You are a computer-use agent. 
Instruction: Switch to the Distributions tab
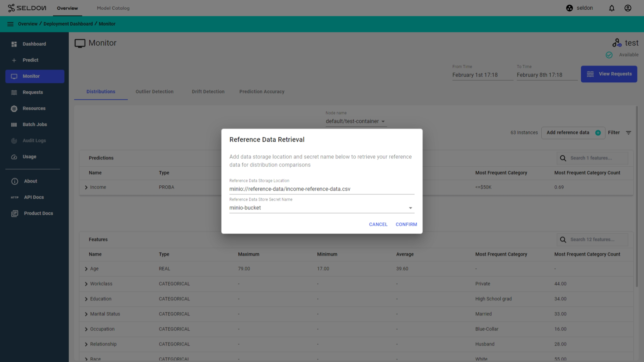[x=101, y=92]
